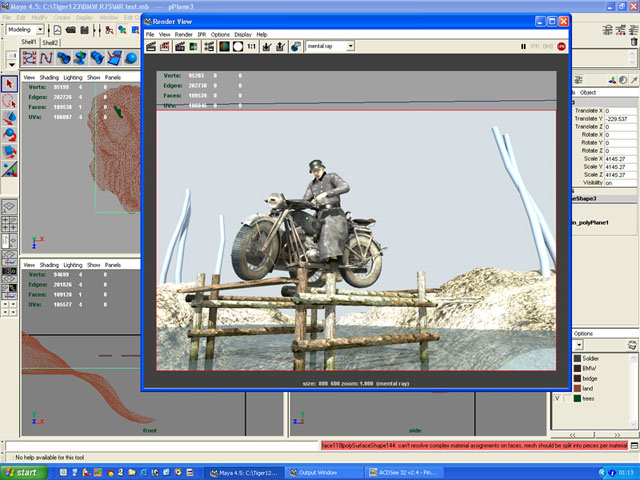Pause IPR tuning in Render View
The width and height of the screenshot is (640, 480).
[x=523, y=47]
